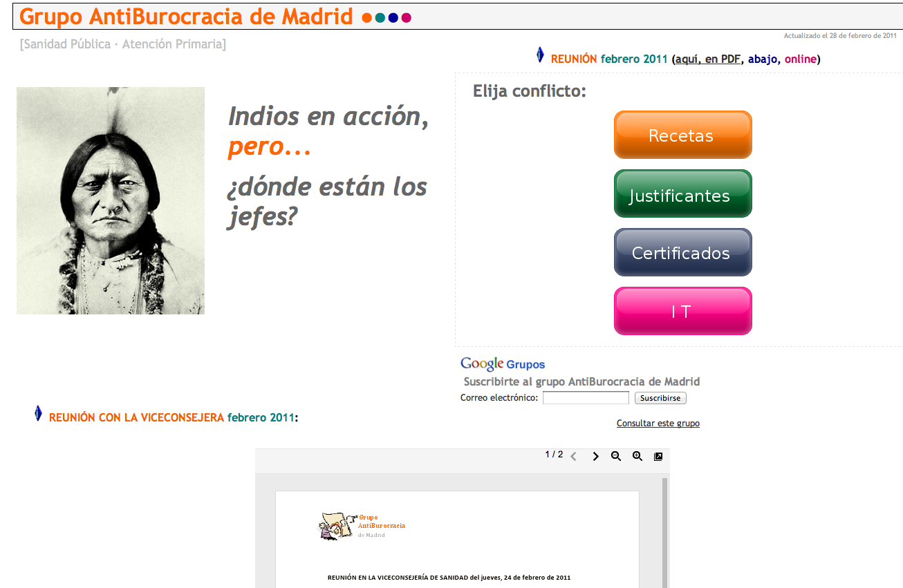
Task: Click the Sitting Bull portrait photo
Action: point(111,200)
